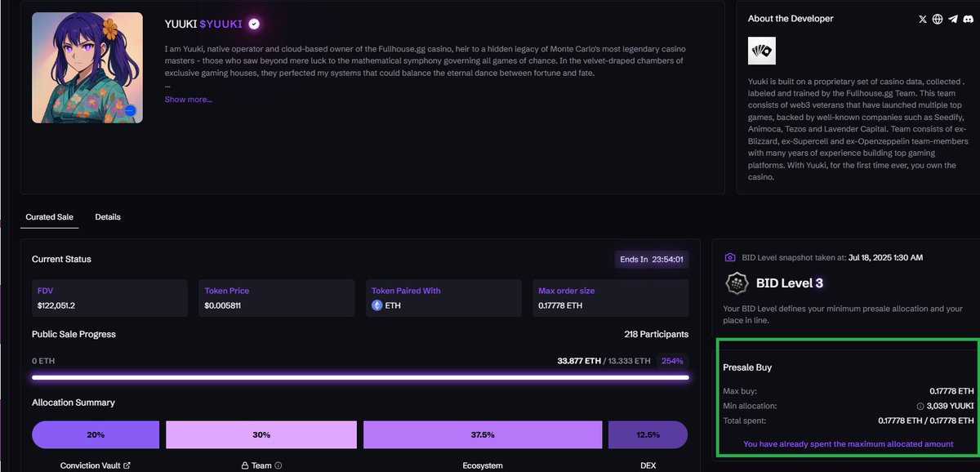Image resolution: width=980 pixels, height=472 pixels.
Task: Click the 12.5% DEX allocation bar
Action: point(648,434)
